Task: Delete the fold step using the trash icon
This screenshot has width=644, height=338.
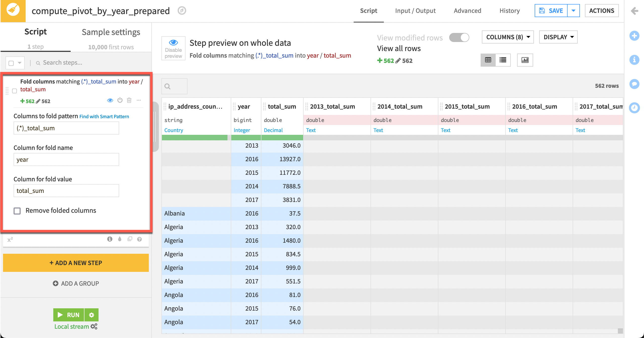Action: point(129,100)
